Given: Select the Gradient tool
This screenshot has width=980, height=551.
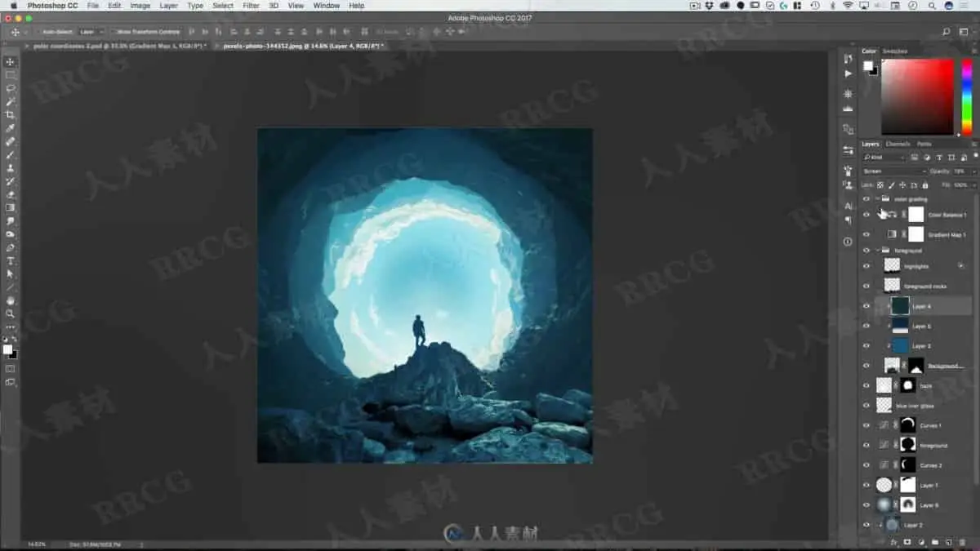Looking at the screenshot, I should coord(11,207).
